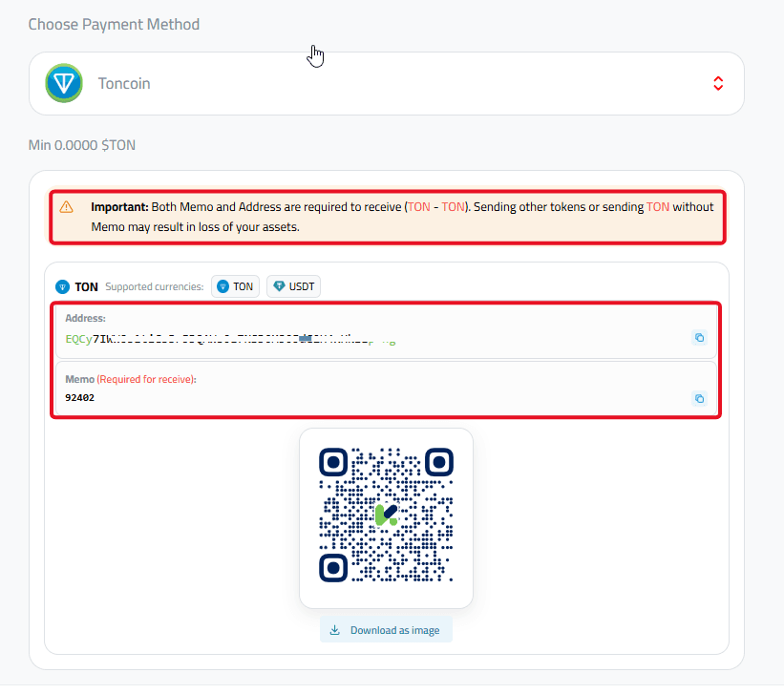
Task: Click the Important memo warning message
Action: click(x=388, y=217)
